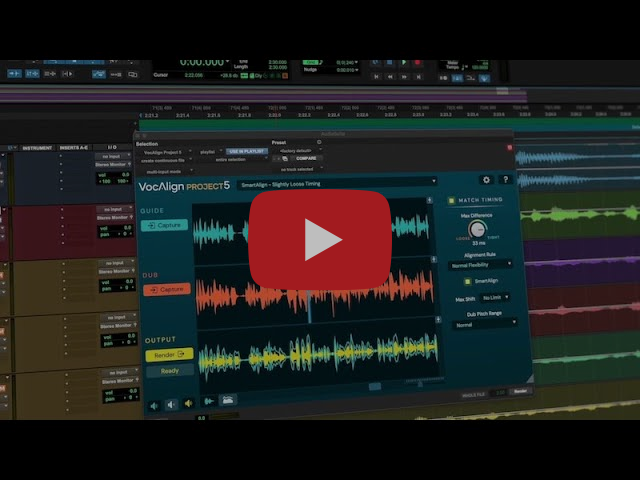Viewport: 640px width, 480px height.
Task: Open the Dub Pitch Range Normal dropdown
Action: [485, 325]
